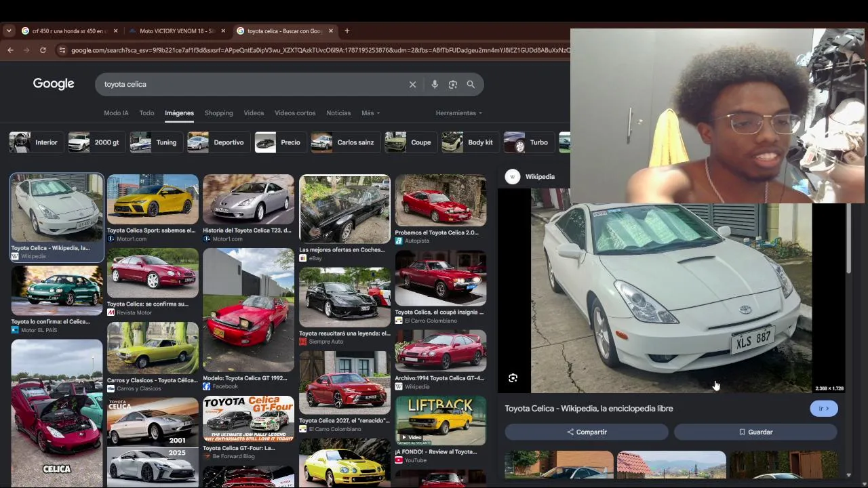Screen dimensions: 868x488
Task: Clear the search query with the X
Action: point(412,84)
